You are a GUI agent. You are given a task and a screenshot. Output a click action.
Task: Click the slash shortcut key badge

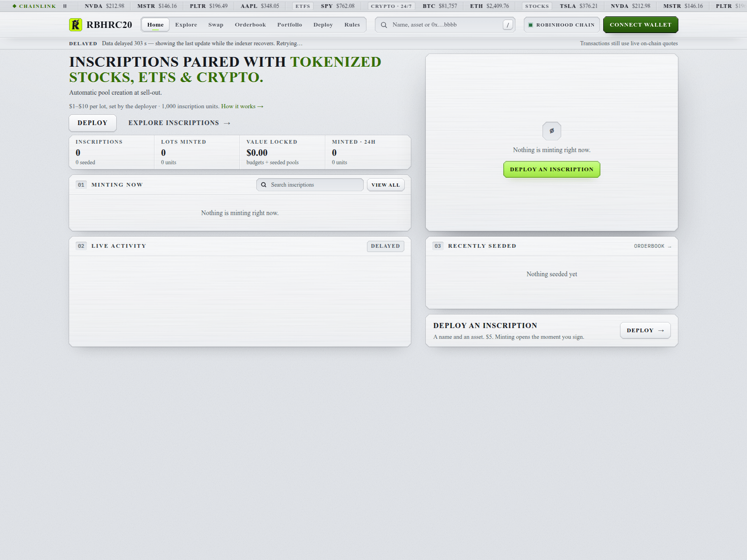pos(507,25)
